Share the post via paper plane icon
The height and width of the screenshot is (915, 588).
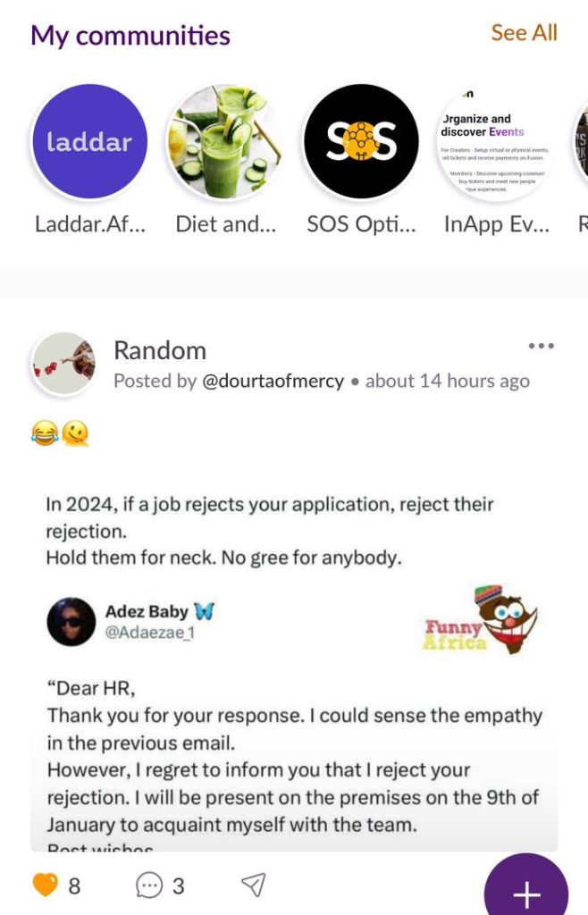click(x=254, y=885)
